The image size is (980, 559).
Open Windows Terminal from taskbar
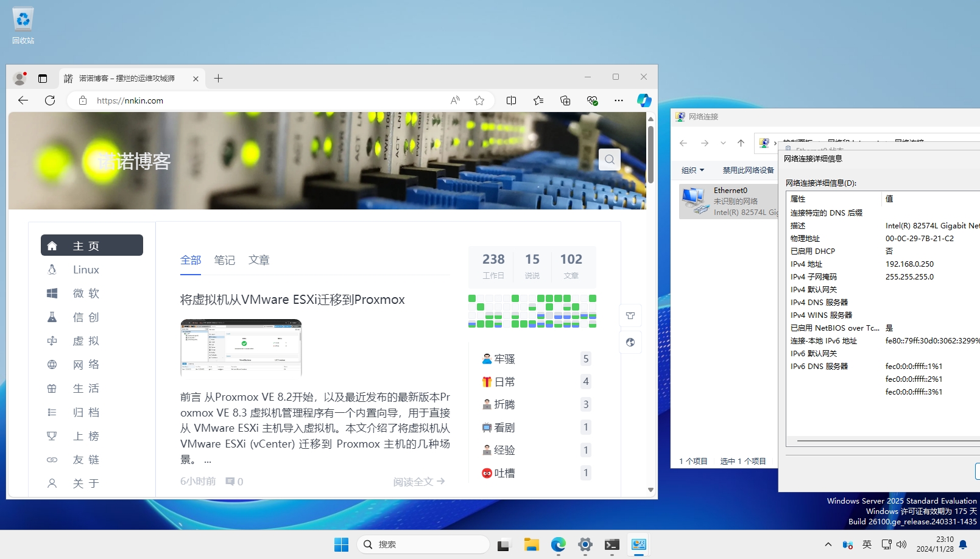(x=612, y=544)
